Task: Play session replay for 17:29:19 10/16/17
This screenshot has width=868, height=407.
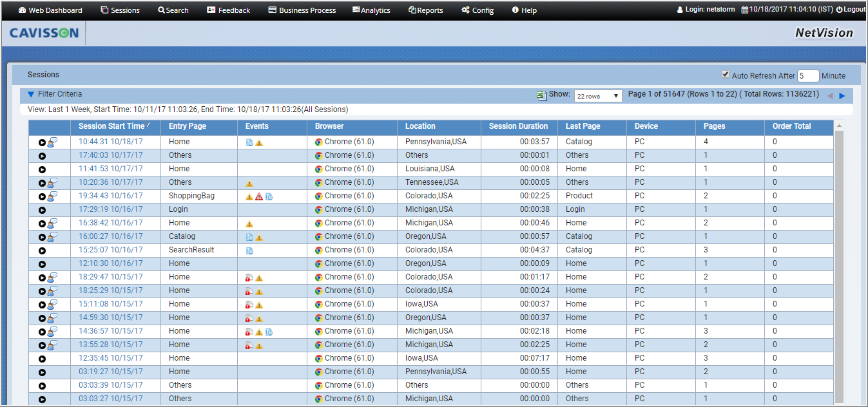Action: (x=42, y=210)
